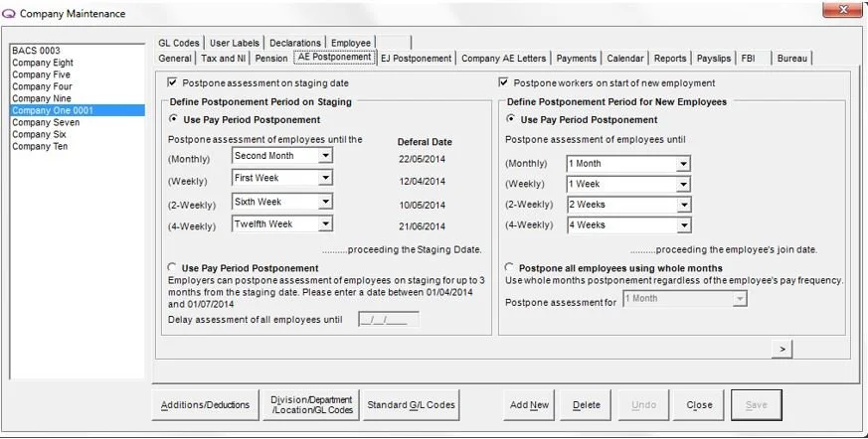Select the AE Postponement tab
Image resolution: width=868 pixels, height=439 pixels.
tap(334, 57)
